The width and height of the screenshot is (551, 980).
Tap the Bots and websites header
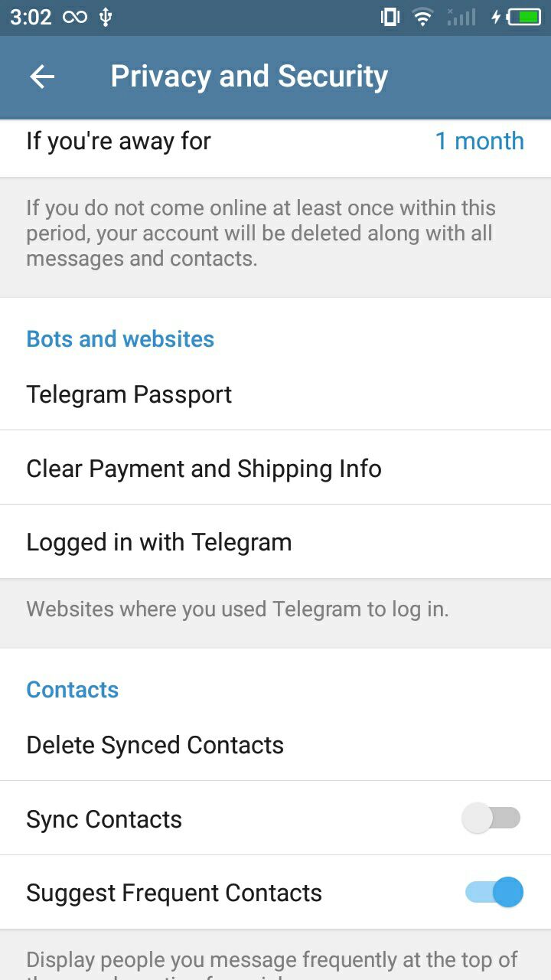point(120,339)
